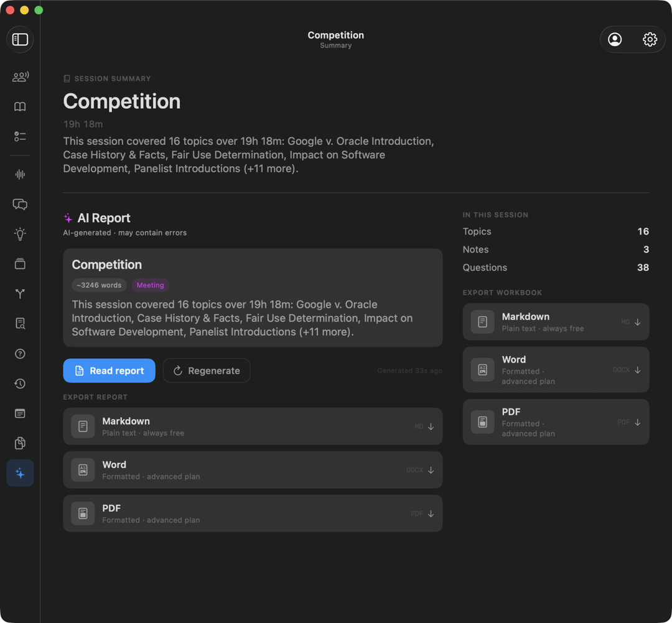This screenshot has height=623, width=672.
Task: Click the EXPORT REPORT section label
Action: click(95, 397)
